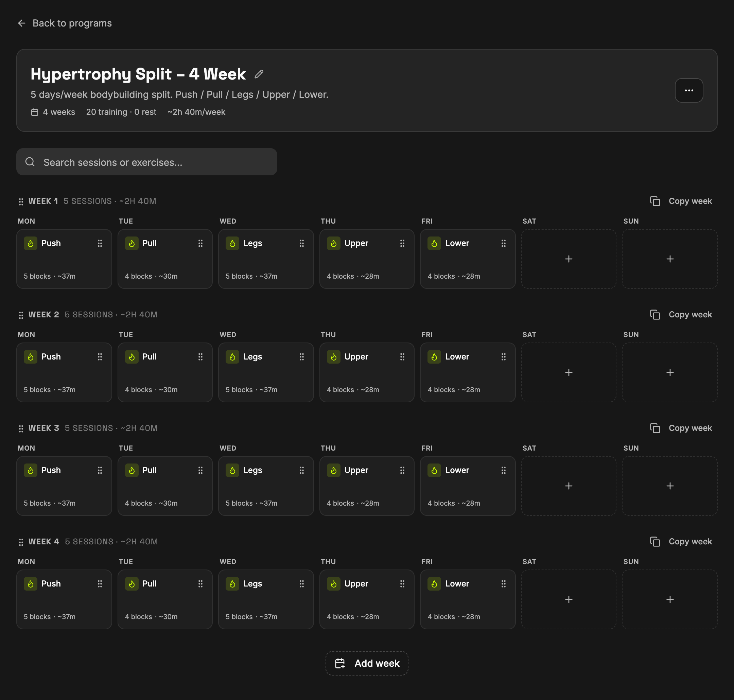Image resolution: width=734 pixels, height=700 pixels.
Task: Open the Week 4 Pull session card
Action: point(165,599)
